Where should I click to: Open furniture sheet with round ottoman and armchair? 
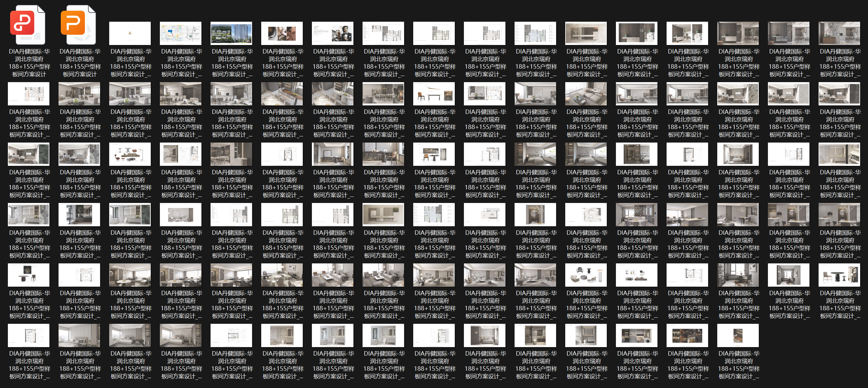tap(586, 275)
